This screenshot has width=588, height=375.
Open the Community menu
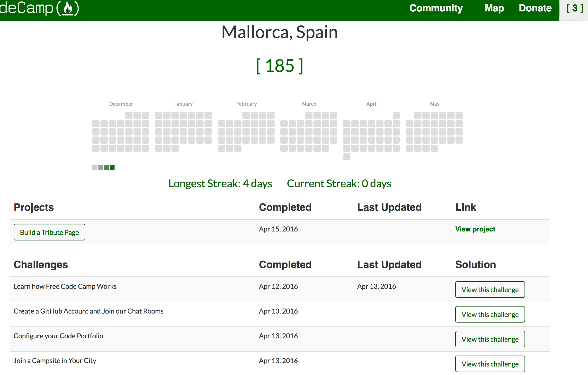436,8
